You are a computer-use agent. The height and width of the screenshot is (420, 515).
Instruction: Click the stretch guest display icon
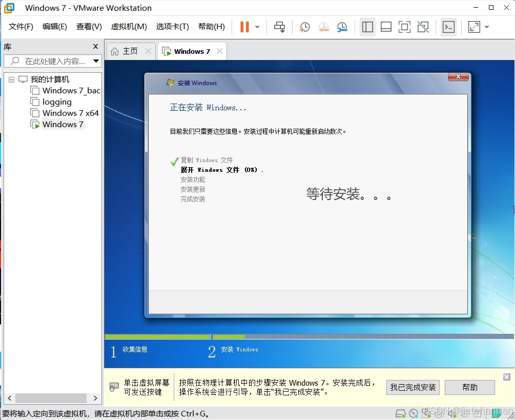pyautogui.click(x=475, y=27)
